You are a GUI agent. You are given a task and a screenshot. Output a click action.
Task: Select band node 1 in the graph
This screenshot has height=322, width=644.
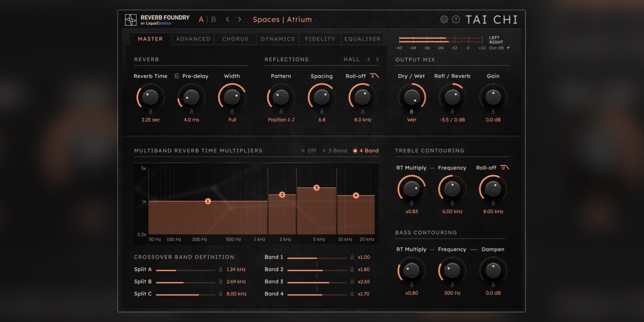(208, 201)
